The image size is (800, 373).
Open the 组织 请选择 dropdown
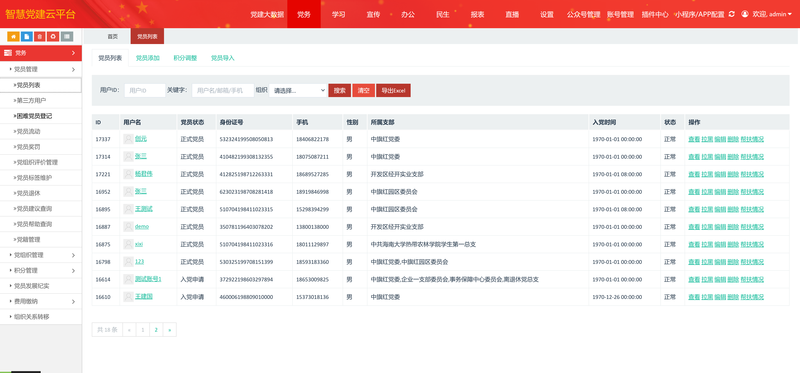[x=298, y=90]
